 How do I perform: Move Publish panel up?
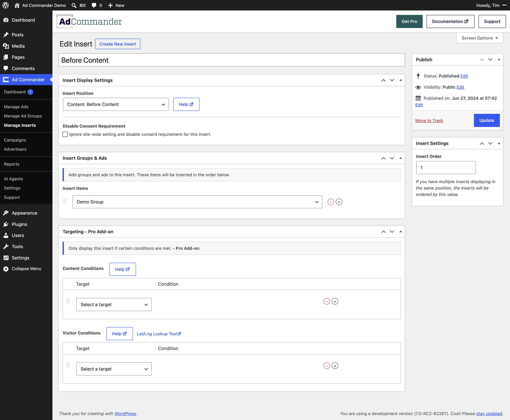(x=482, y=60)
